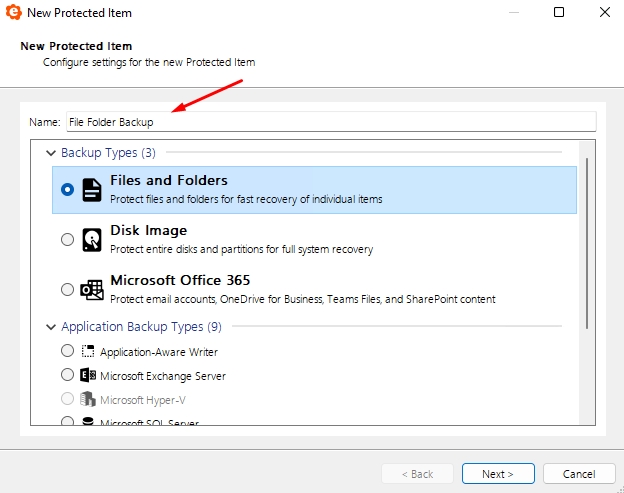Click 'Protect files and folders for fast recovery' text
This screenshot has height=493, width=624.
tap(246, 199)
